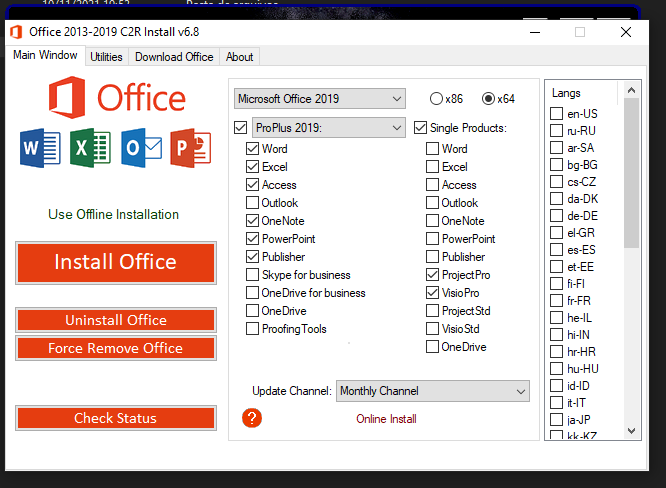Screen dimensions: 666x488
Task: Uncheck the ProjectPro checkbox
Action: click(x=432, y=275)
